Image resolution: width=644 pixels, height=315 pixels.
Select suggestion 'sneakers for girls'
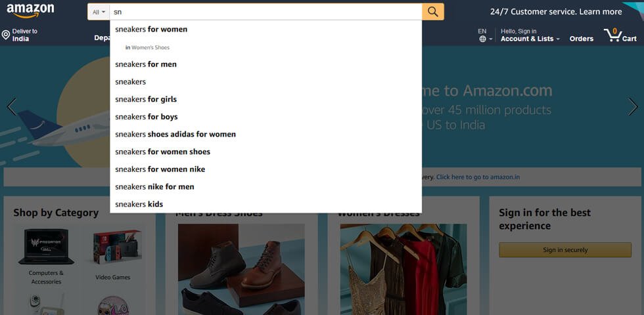pyautogui.click(x=265, y=99)
